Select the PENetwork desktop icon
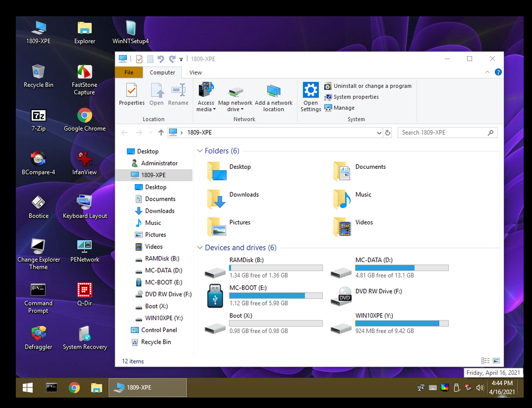532x408 pixels. [85, 251]
